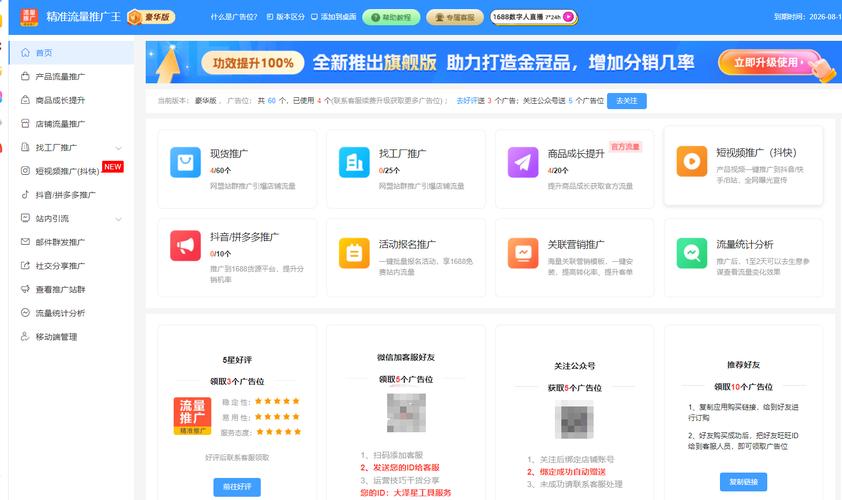Click the 全新推出旗舰版 banner text
Image resolution: width=842 pixels, height=500 pixels.
pyautogui.click(x=374, y=63)
